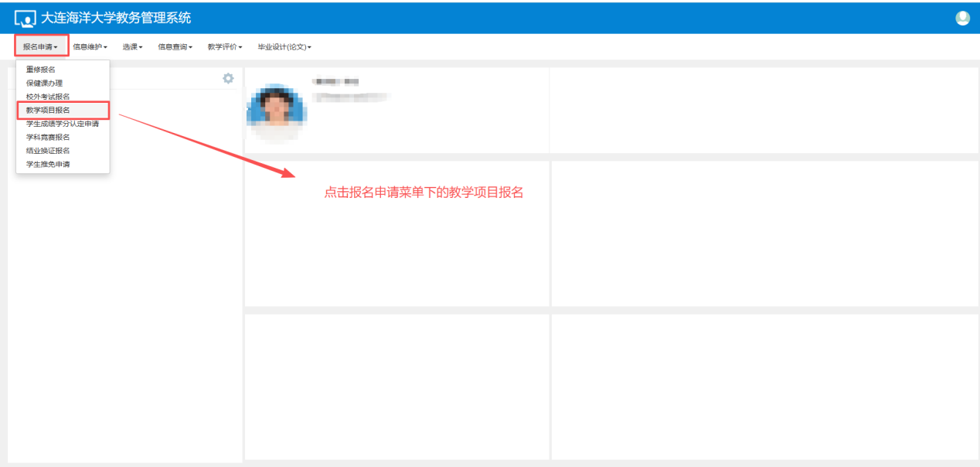This screenshot has height=467, width=980.
Task: Click the 大连海洋大学教务管理系统 header title
Action: coord(115,18)
